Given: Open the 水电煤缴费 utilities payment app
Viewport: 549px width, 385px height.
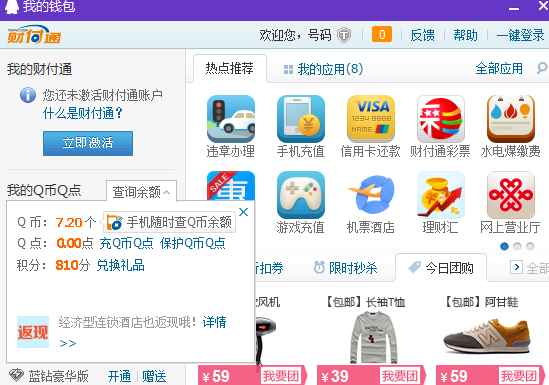Looking at the screenshot, I should 511,119.
